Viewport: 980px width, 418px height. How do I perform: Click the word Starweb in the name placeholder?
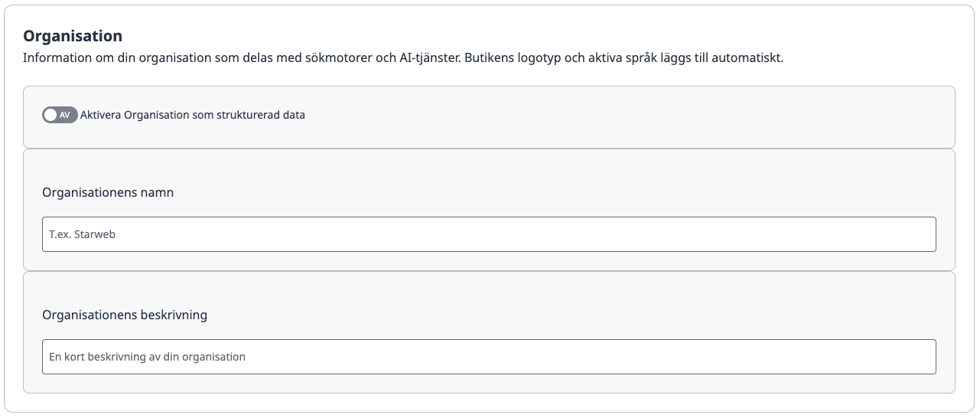[x=95, y=234]
